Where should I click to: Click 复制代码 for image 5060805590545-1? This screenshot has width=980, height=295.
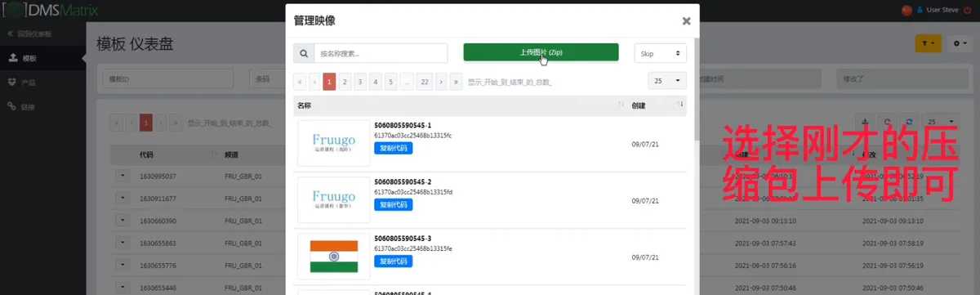tap(393, 148)
